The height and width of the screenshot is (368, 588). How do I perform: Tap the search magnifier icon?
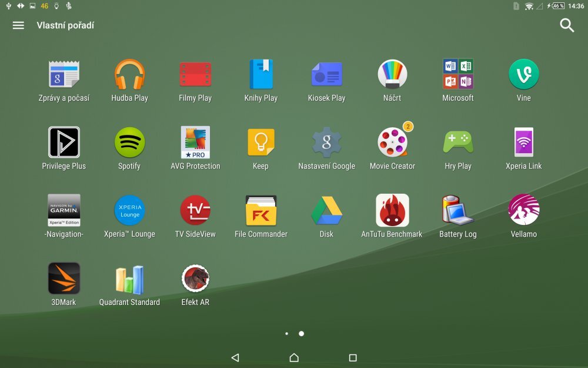[567, 25]
